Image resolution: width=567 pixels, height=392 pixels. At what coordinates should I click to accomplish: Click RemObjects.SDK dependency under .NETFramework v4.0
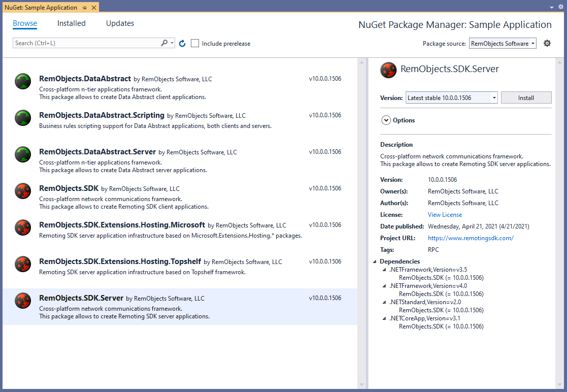tap(441, 294)
